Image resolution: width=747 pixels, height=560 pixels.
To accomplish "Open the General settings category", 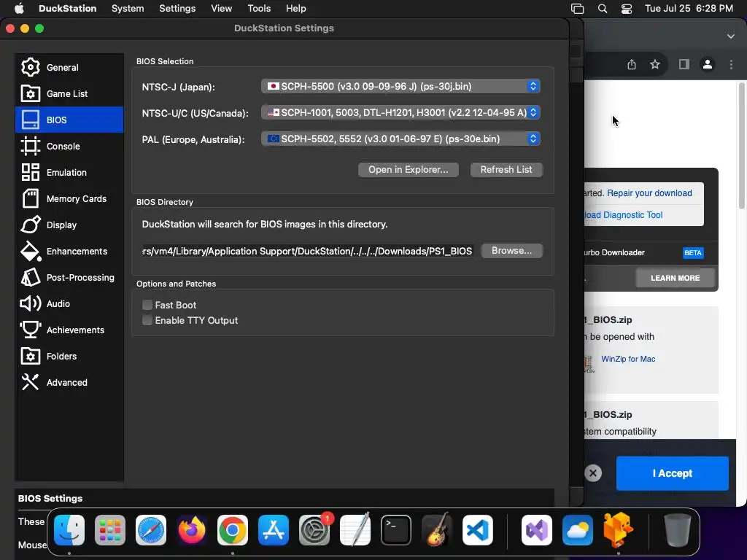I will click(x=69, y=67).
